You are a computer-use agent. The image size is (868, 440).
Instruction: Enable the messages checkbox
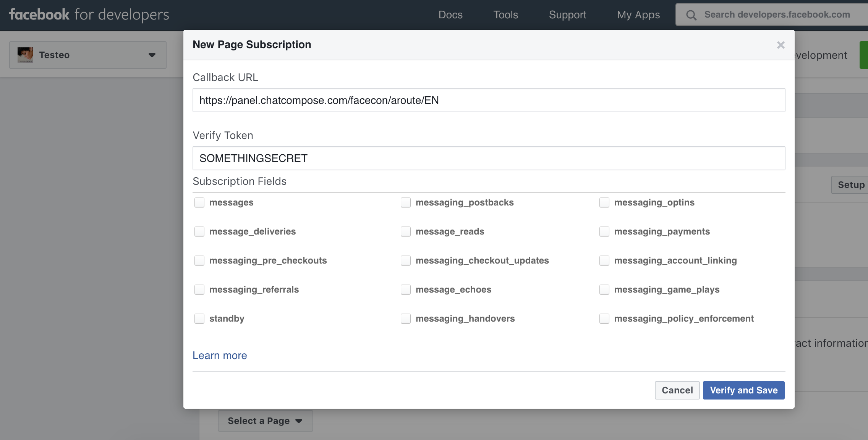coord(199,202)
